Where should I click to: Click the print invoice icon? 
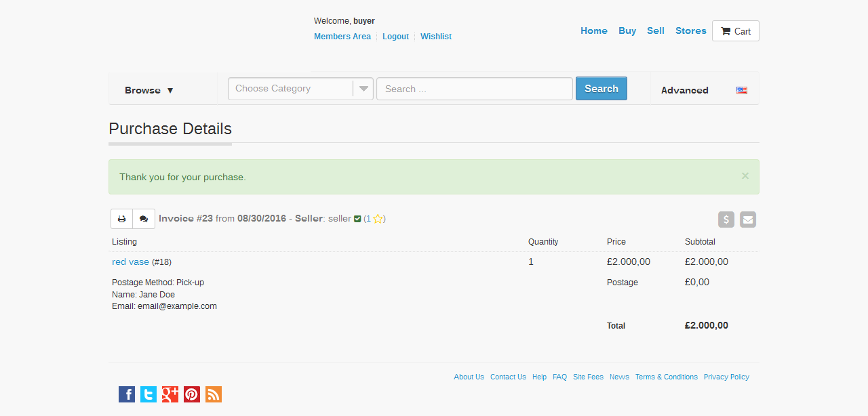(x=122, y=219)
